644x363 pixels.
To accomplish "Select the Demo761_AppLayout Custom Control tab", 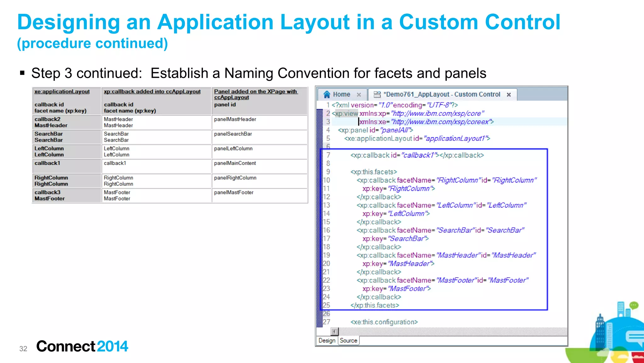I will tap(442, 94).
